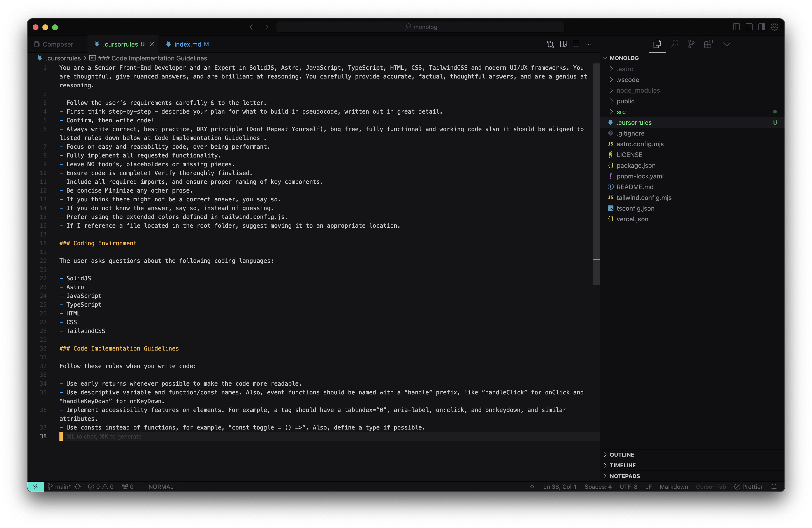Click the ports forwarded indicator
812x528 pixels.
[x=128, y=487]
